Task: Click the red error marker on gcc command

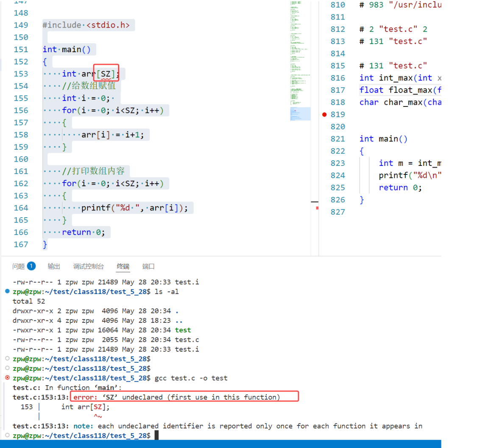Action: tap(8, 378)
